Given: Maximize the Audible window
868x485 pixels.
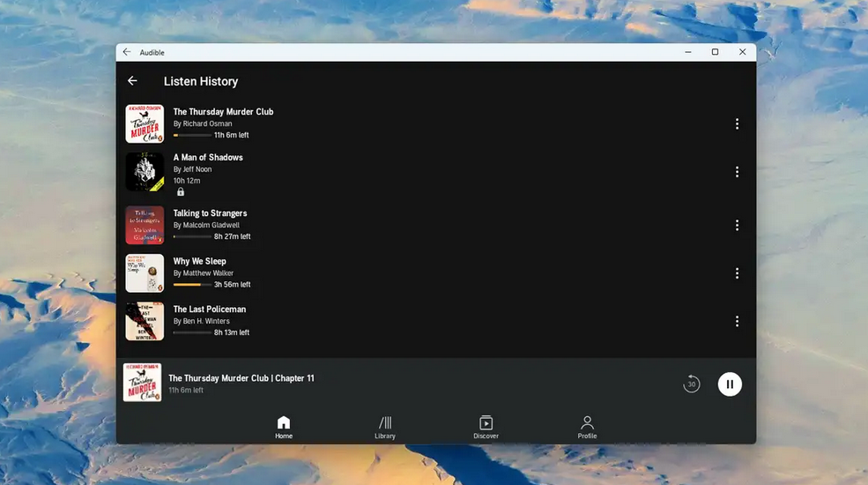Looking at the screenshot, I should [716, 52].
